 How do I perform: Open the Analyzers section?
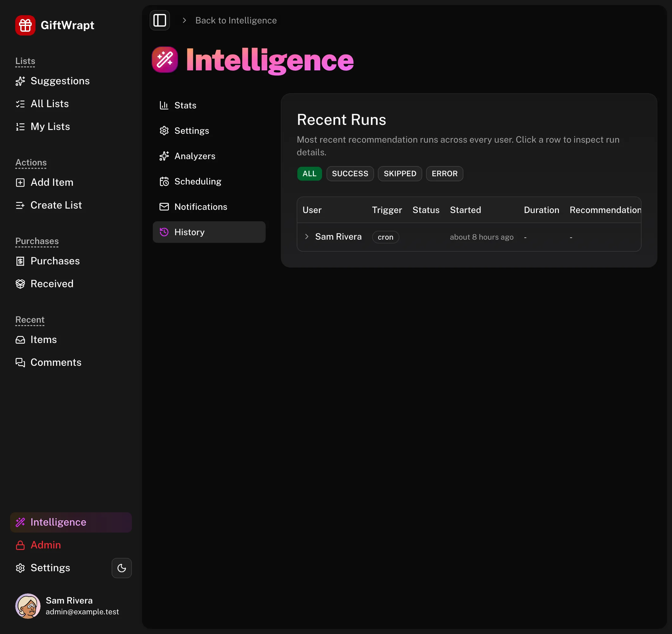209,156
